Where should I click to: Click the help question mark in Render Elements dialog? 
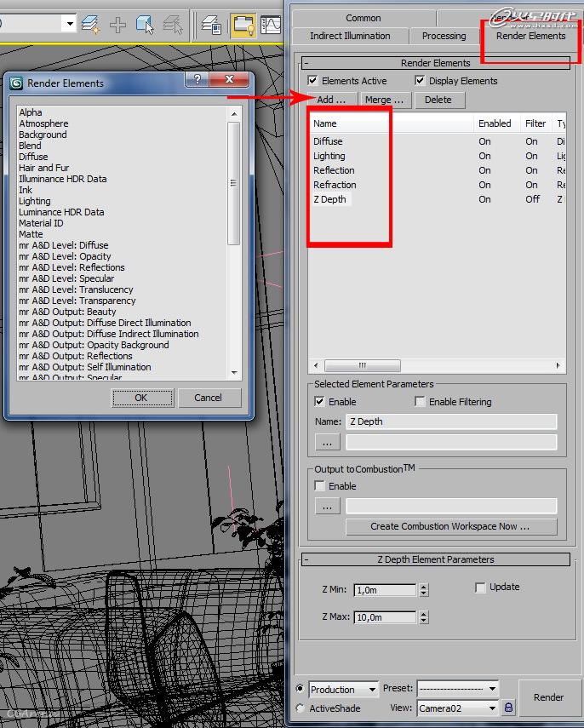click(x=197, y=80)
